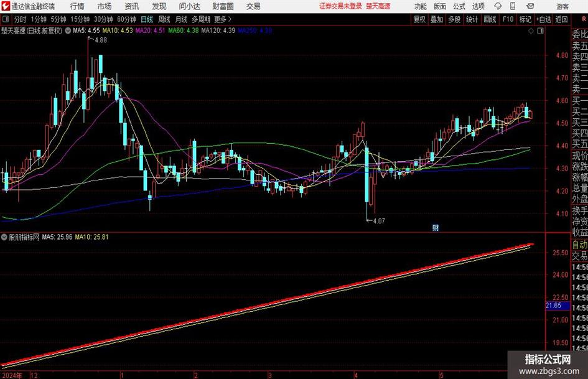588x379 pixels.
Task: Click the 复权 adjustment button
Action: [x=419, y=19]
